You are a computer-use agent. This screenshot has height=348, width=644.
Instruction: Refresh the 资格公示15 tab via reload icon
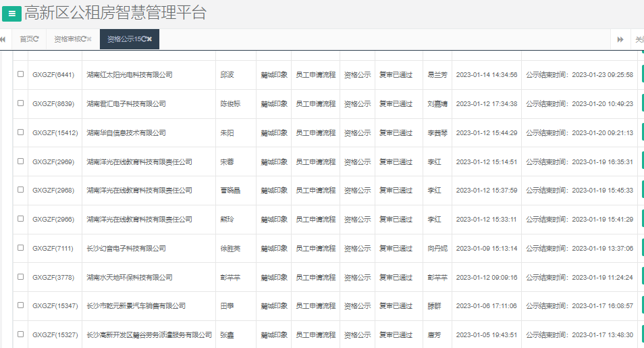pyautogui.click(x=144, y=39)
